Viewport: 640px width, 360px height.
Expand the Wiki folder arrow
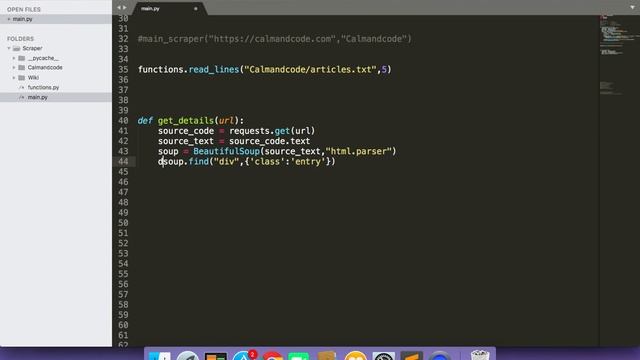pos(14,78)
